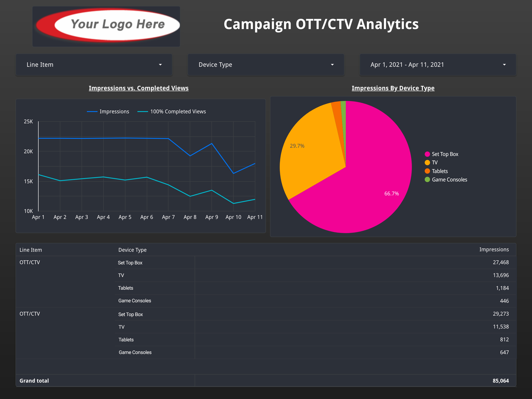Open the Line Item filter dropdown

click(x=94, y=65)
